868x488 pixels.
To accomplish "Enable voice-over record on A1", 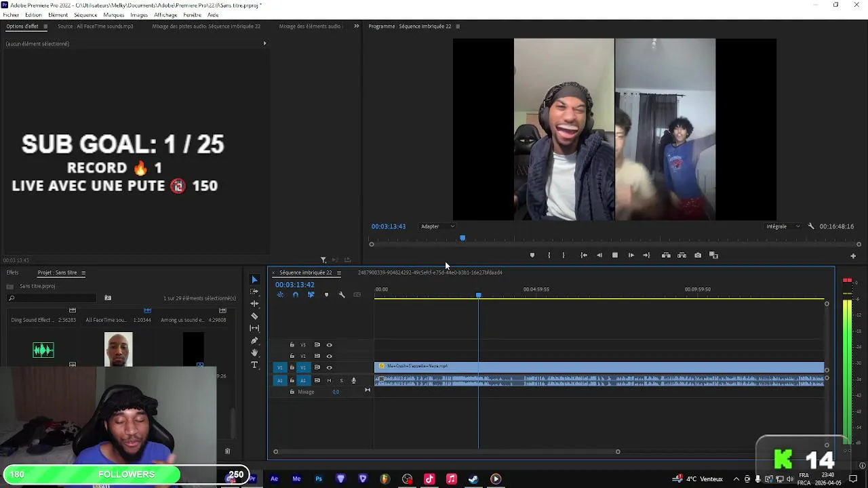I will pyautogui.click(x=353, y=380).
